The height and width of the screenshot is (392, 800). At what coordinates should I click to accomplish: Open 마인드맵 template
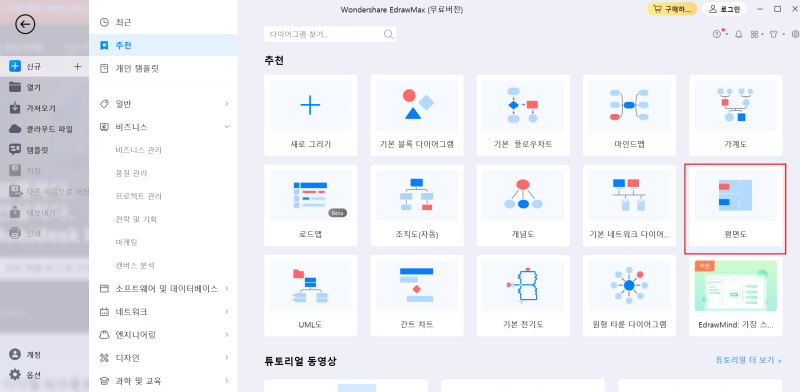629,115
